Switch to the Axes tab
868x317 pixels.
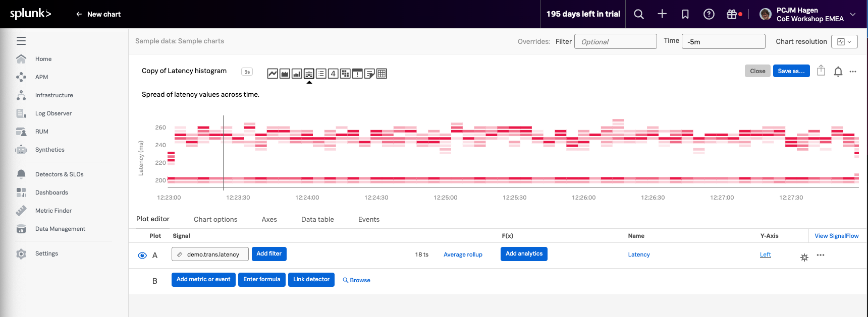(x=269, y=219)
